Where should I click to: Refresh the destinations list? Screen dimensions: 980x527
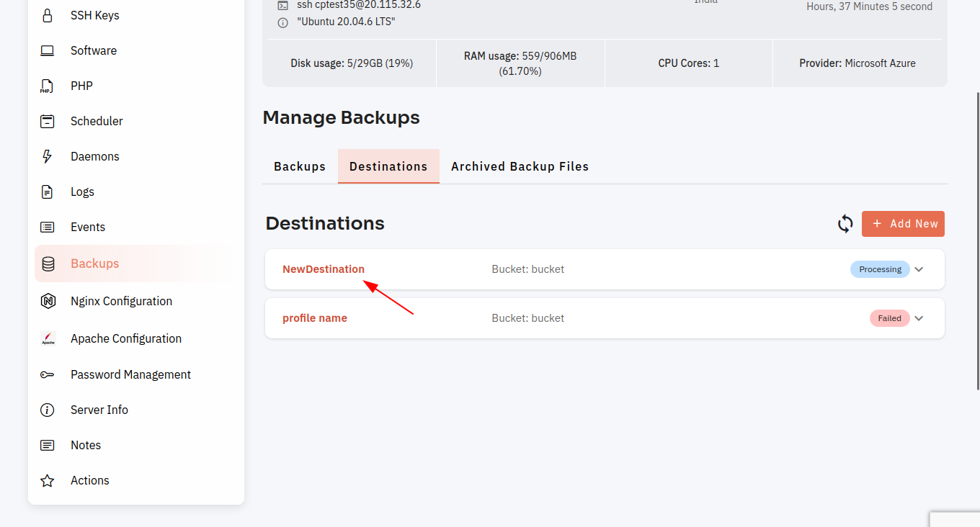coord(845,224)
